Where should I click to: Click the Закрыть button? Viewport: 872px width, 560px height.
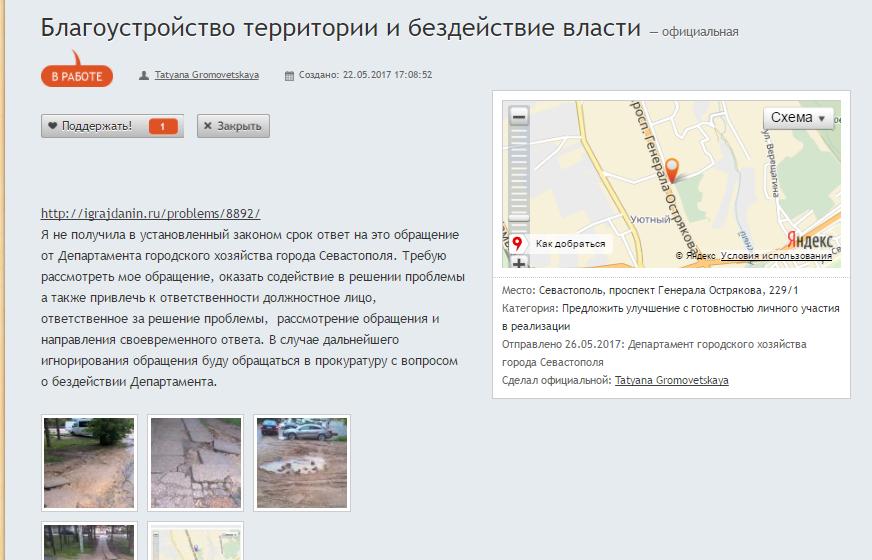click(233, 126)
